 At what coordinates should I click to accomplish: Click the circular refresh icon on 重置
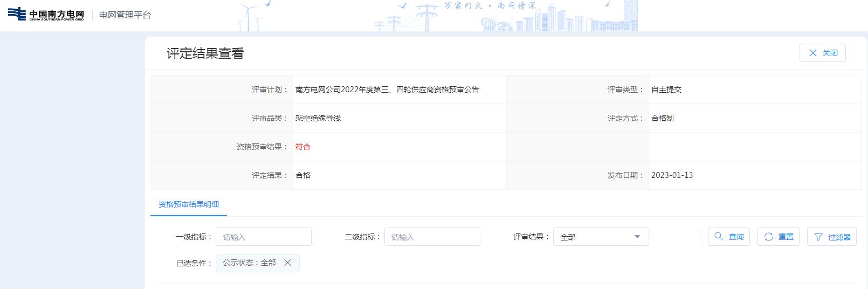[x=768, y=237]
